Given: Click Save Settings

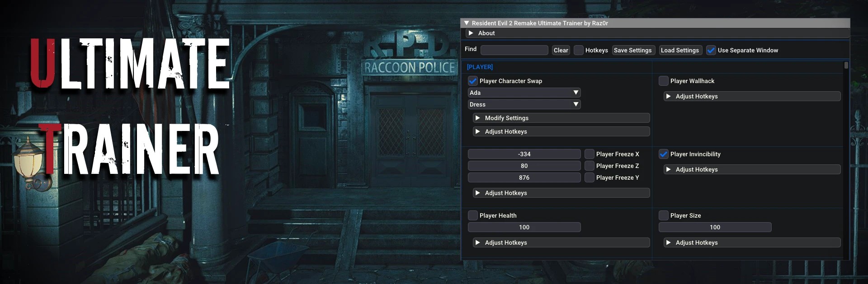Looking at the screenshot, I should (x=633, y=50).
